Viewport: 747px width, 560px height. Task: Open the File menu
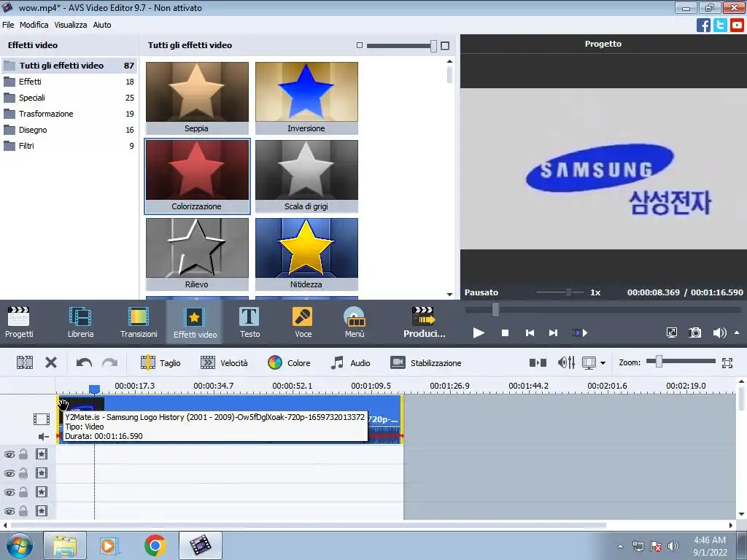[x=8, y=25]
